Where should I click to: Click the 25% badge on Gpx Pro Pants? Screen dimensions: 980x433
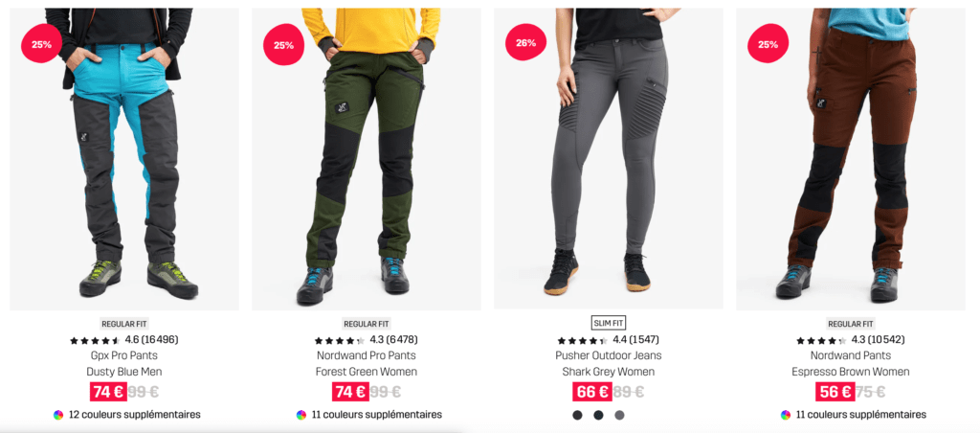pyautogui.click(x=41, y=44)
